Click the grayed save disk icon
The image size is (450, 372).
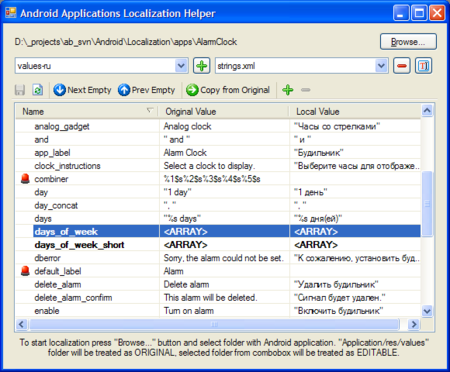pos(20,90)
